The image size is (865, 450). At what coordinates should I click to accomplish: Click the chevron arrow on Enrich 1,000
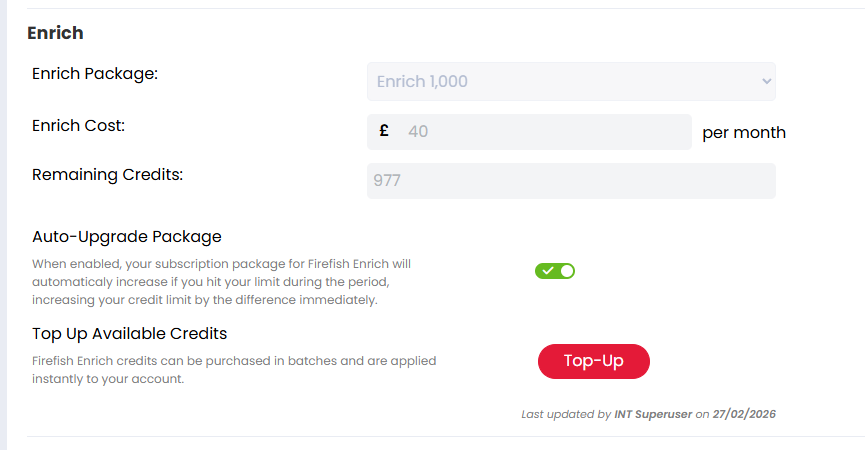[766, 81]
